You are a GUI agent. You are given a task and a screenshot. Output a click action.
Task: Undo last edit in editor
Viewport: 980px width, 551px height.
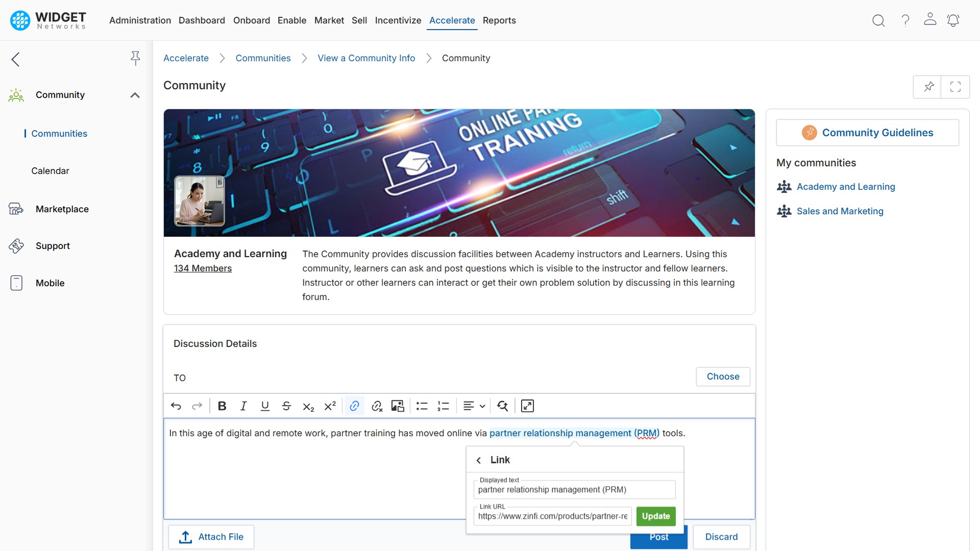point(176,406)
